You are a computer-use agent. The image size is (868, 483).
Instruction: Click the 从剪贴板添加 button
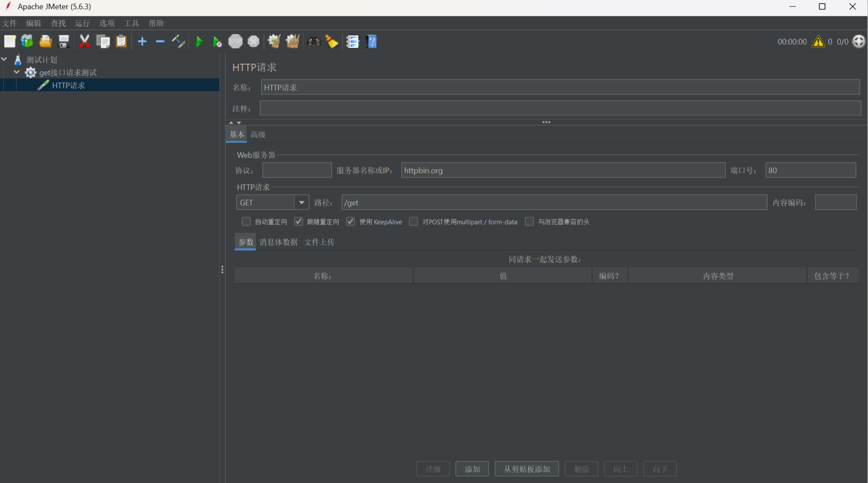(x=526, y=469)
